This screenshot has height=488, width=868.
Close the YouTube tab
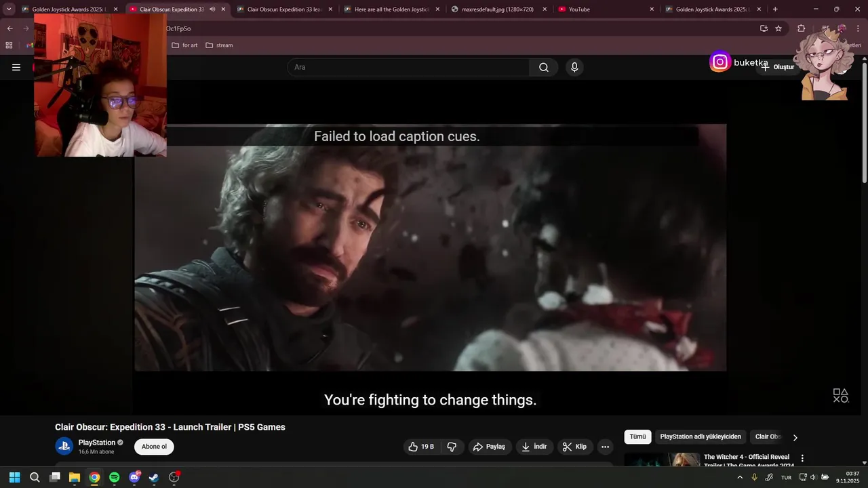[x=652, y=9]
